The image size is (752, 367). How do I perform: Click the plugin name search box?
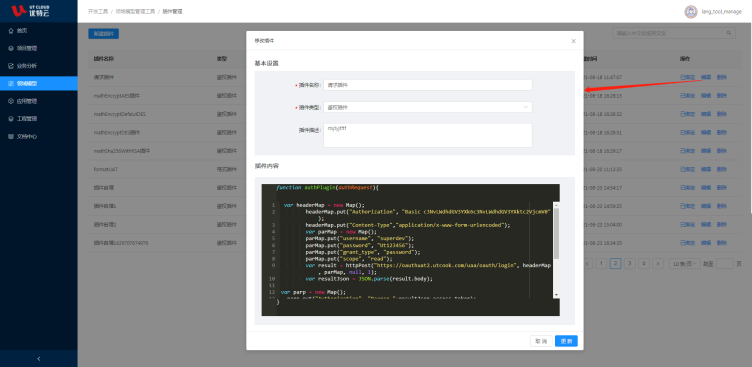(x=673, y=33)
